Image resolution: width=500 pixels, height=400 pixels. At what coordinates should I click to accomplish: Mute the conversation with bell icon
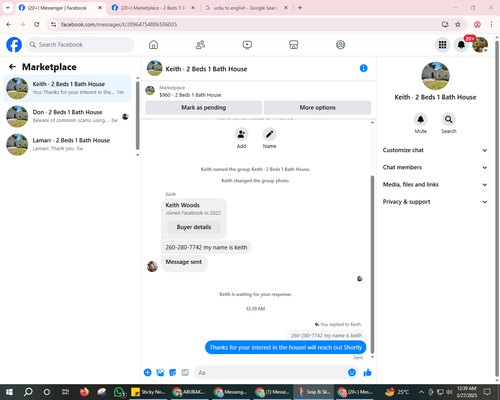tap(421, 119)
